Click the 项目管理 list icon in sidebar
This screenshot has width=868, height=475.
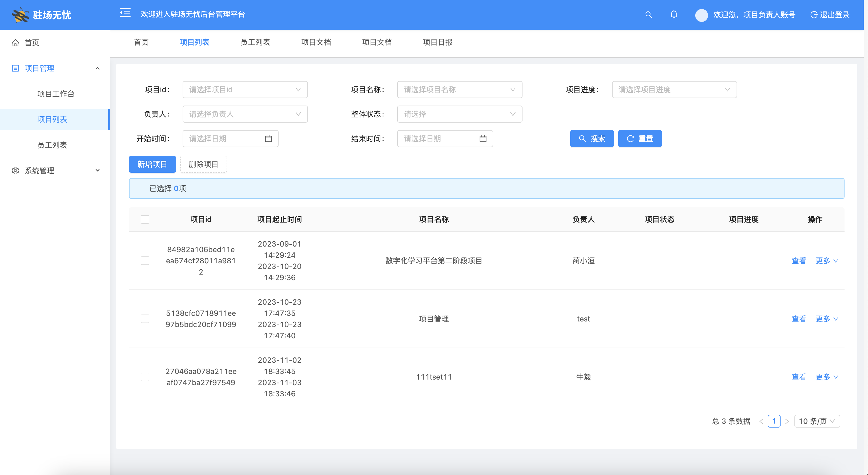[x=15, y=69]
